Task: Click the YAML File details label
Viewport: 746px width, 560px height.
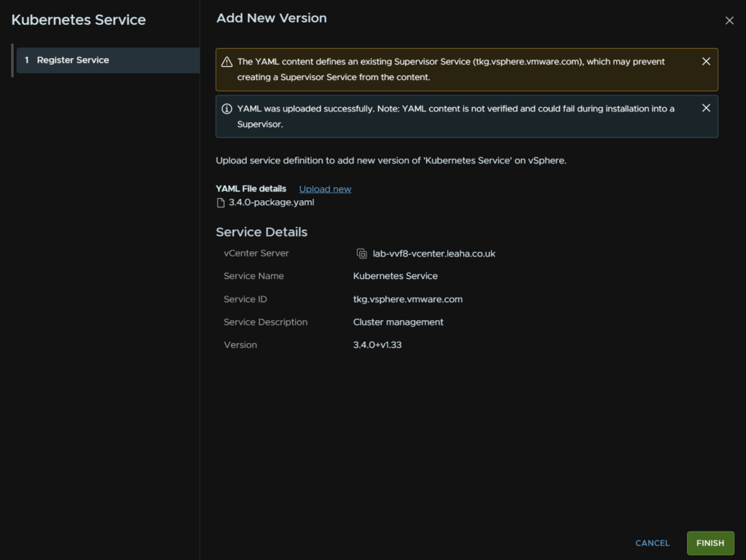Action: [251, 189]
